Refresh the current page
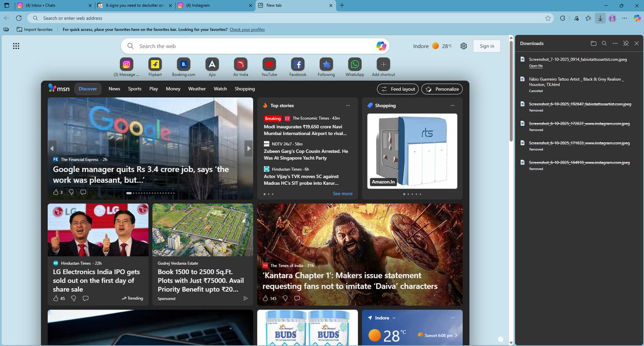This screenshot has width=644, height=346. [x=19, y=18]
